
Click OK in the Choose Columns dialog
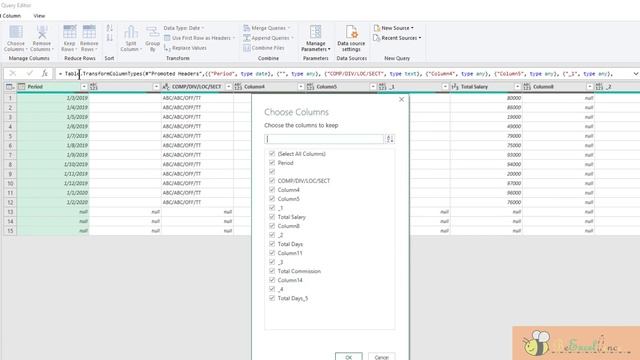[x=349, y=357]
